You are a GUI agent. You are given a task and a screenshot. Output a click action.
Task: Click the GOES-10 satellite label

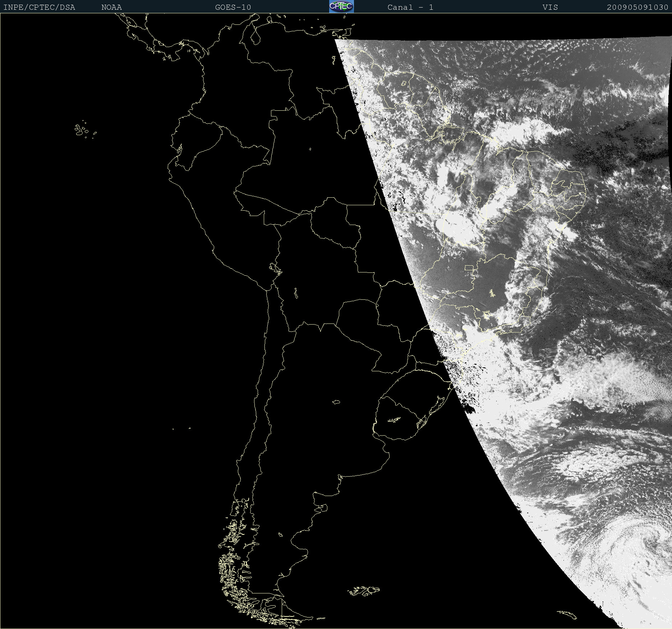pos(233,8)
